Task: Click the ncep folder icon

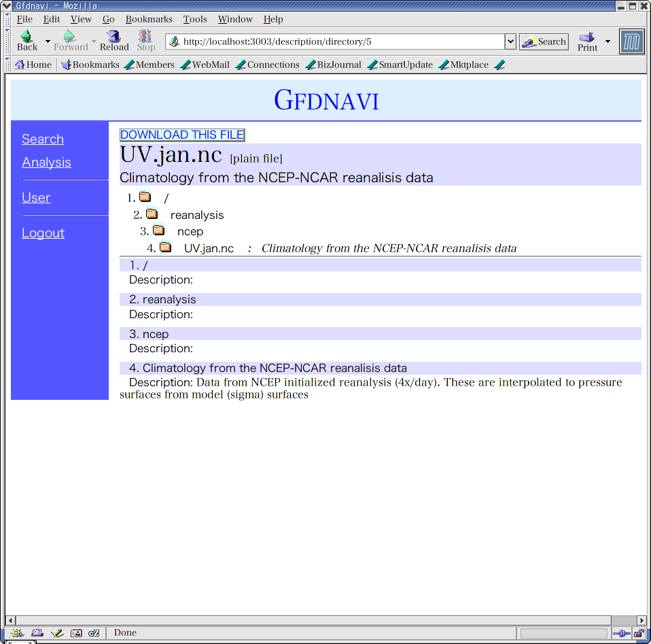Action: 158,230
